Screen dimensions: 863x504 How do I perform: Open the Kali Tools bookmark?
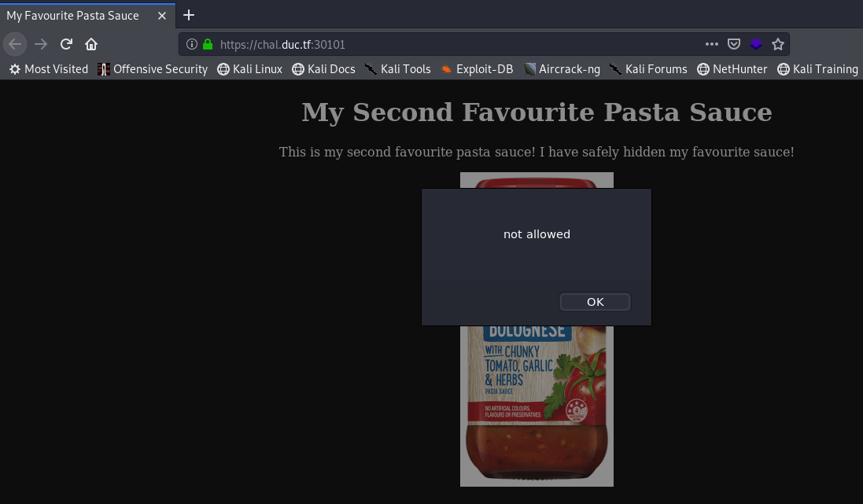point(398,68)
